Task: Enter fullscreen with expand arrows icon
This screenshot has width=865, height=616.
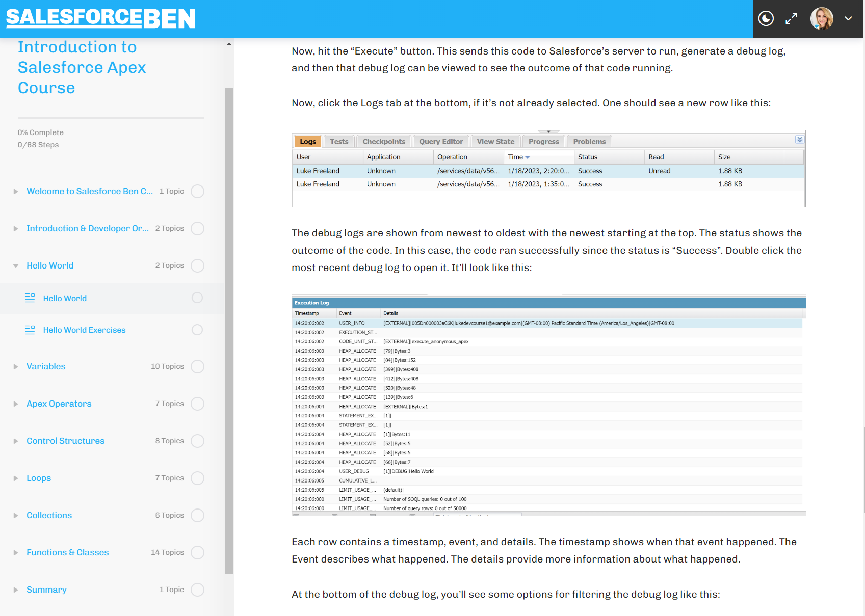Action: pos(791,19)
